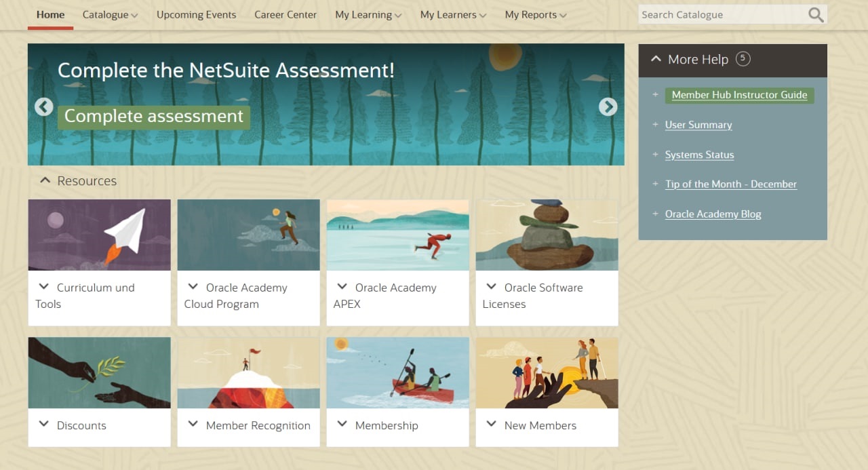This screenshot has width=868, height=470.
Task: Click into the Search Catalogue field
Action: [x=719, y=15]
